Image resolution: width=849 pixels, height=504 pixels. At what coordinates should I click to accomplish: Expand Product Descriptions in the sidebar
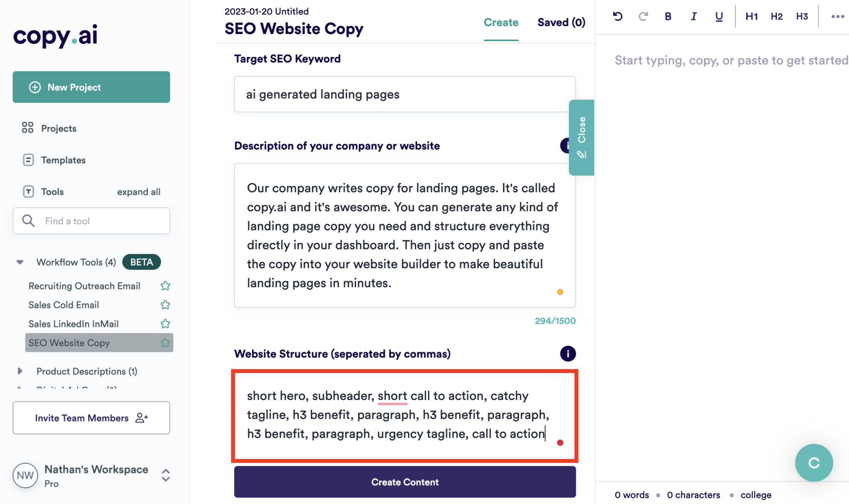20,371
